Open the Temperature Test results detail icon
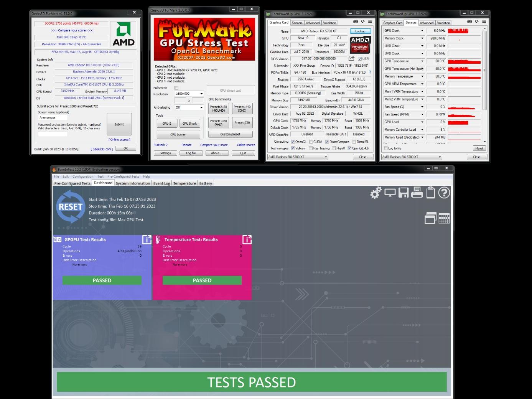Viewport: 532px width, 399px height. (x=247, y=240)
